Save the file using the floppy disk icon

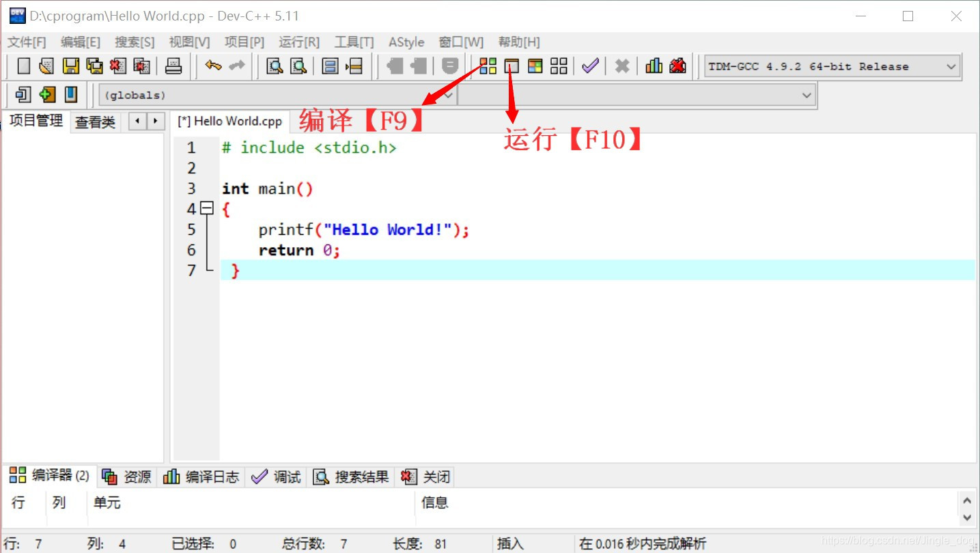point(71,66)
